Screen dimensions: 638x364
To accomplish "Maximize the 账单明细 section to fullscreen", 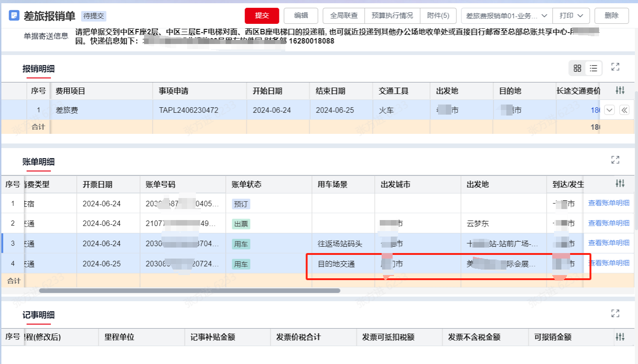I will [x=616, y=160].
